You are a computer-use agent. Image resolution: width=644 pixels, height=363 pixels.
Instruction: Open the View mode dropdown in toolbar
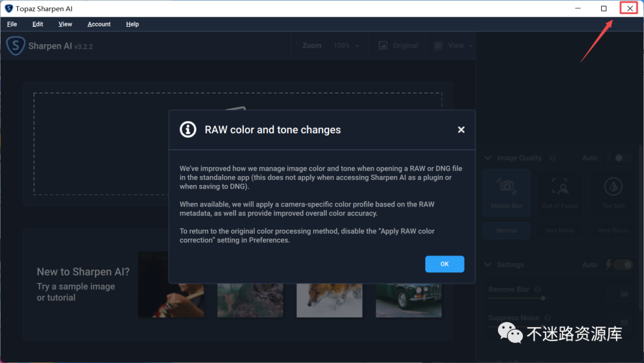click(453, 45)
